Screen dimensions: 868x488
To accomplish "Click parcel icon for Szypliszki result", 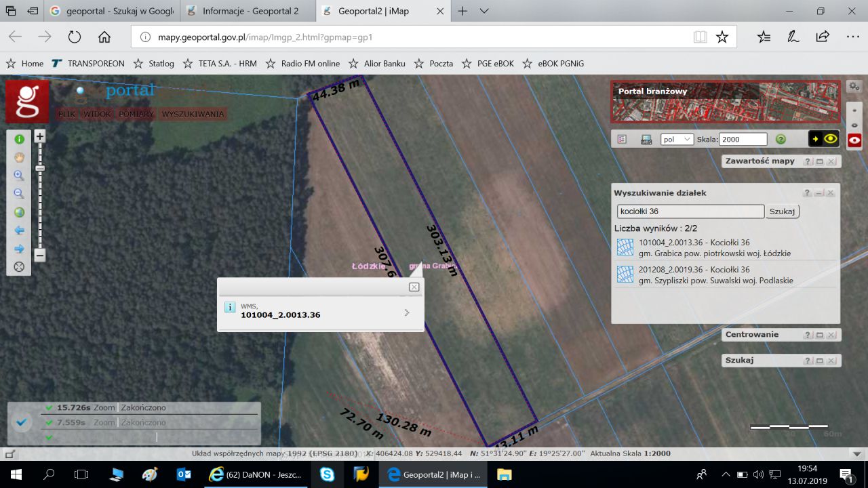I will click(x=625, y=274).
